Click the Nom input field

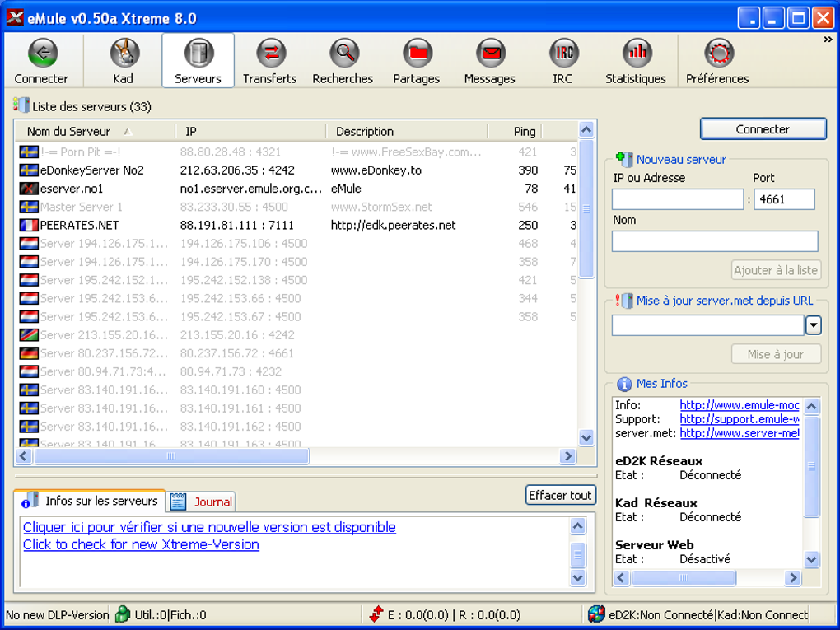[715, 241]
